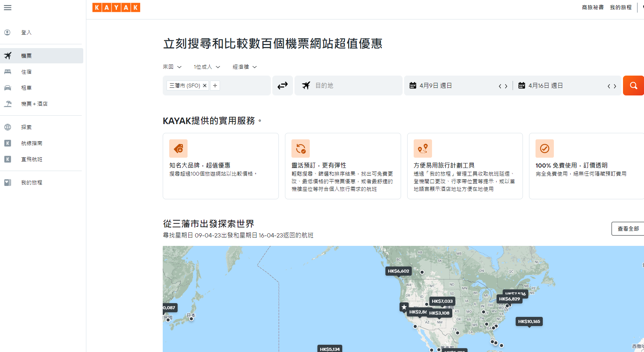Open the 1位成人 passengers dropdown
The image size is (644, 352).
click(x=207, y=67)
